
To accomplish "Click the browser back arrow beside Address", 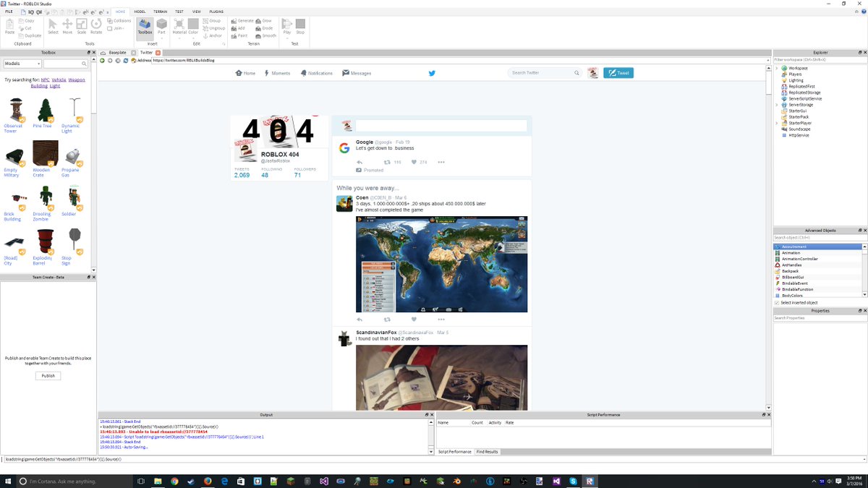I will pyautogui.click(x=103, y=61).
